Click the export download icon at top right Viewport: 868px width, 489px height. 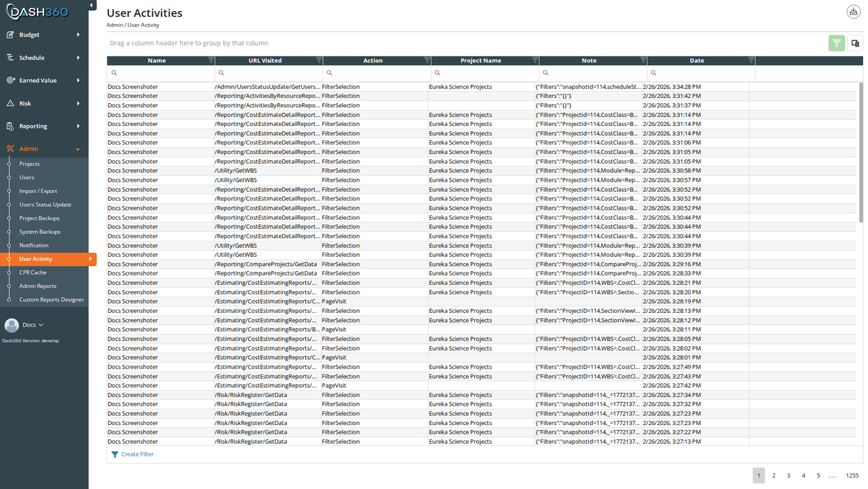pos(854,12)
